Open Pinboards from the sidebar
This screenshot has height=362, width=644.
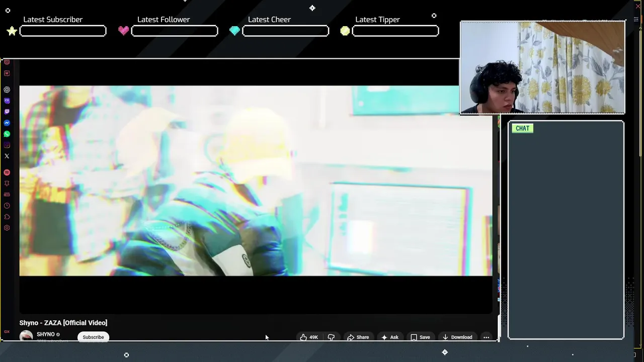pyautogui.click(x=7, y=184)
